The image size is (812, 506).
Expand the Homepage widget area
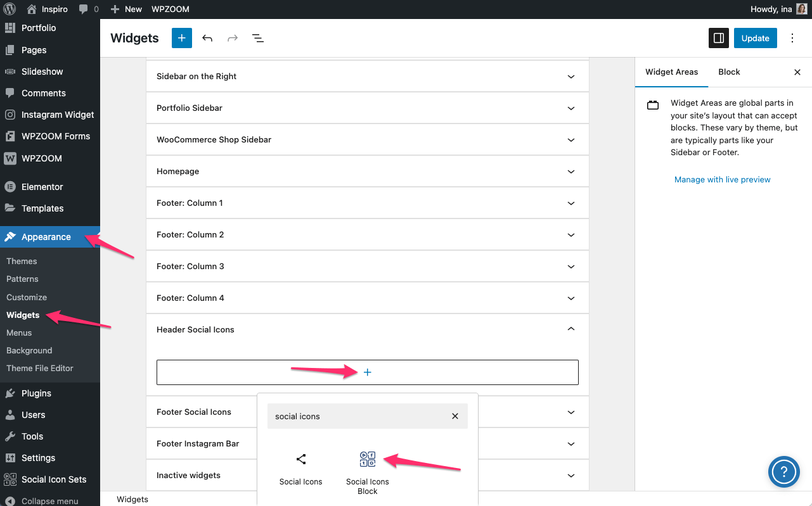tap(368, 171)
